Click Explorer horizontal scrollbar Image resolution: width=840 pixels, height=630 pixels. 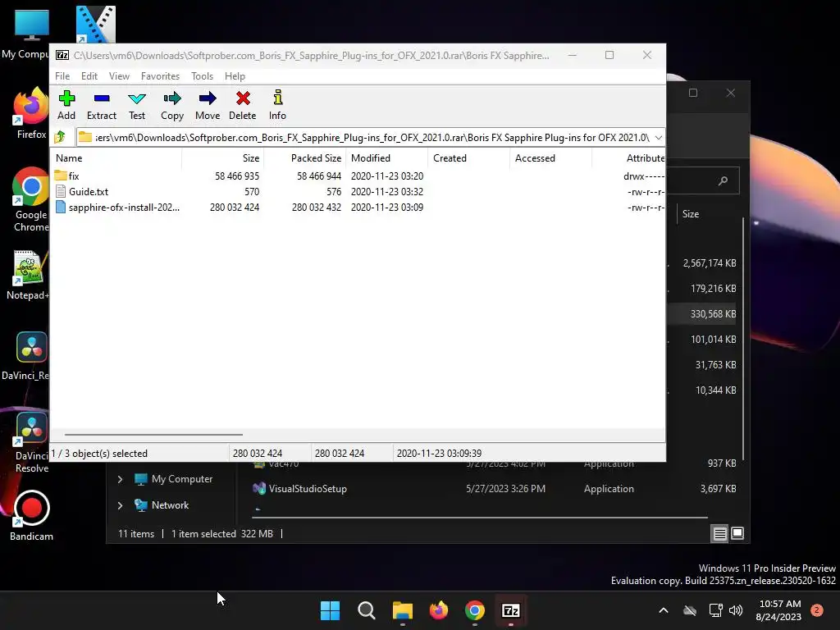[x=479, y=518]
